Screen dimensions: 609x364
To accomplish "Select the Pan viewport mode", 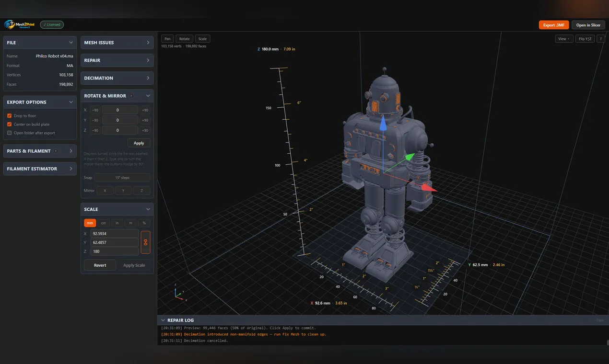I will click(167, 39).
